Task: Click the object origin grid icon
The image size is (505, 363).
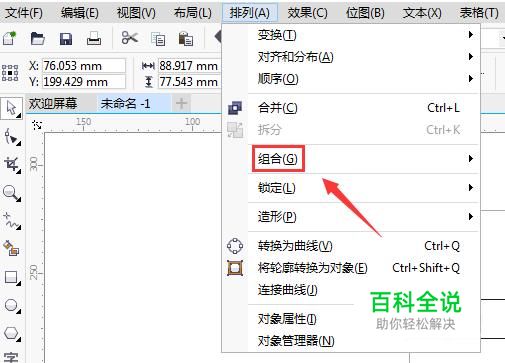Action: click(x=10, y=73)
